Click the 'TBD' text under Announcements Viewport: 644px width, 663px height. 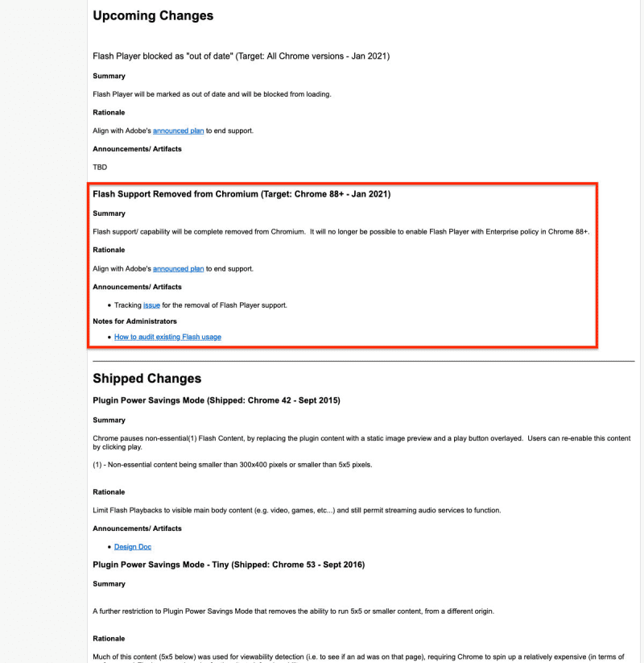100,168
